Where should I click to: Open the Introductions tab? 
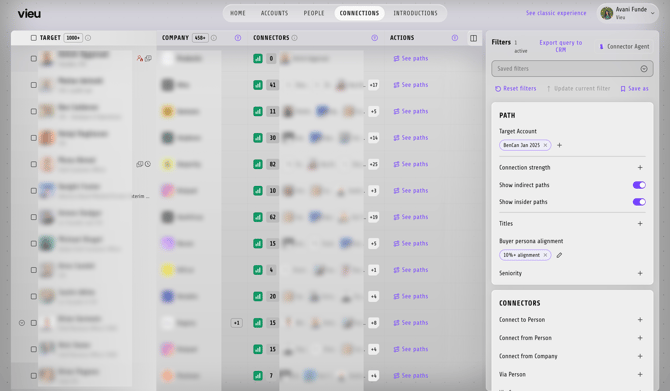(415, 13)
